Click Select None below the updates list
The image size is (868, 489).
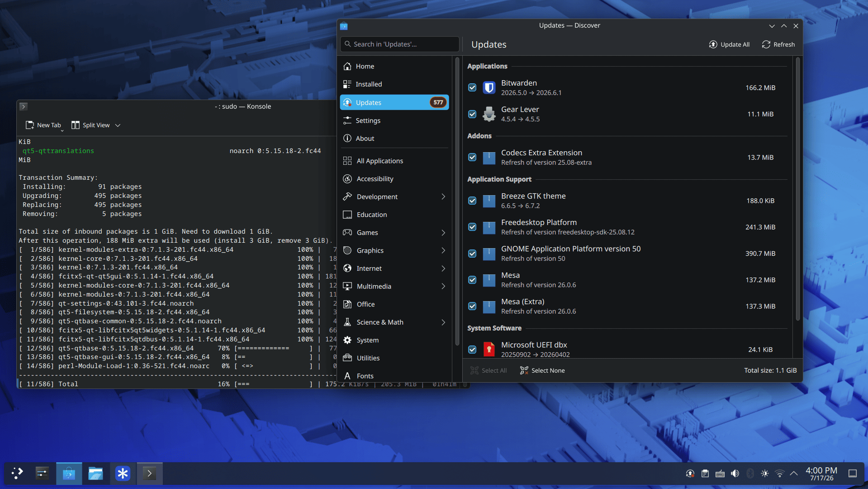point(542,370)
